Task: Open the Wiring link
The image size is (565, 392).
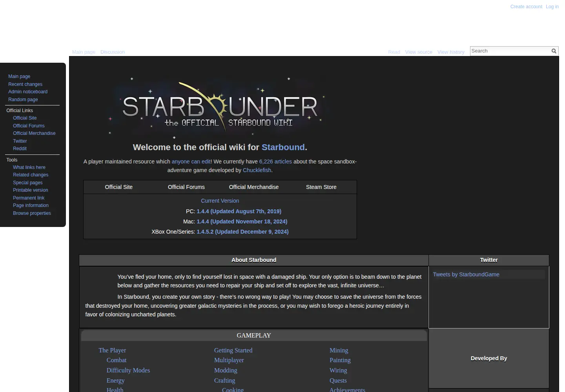Action: (x=338, y=370)
